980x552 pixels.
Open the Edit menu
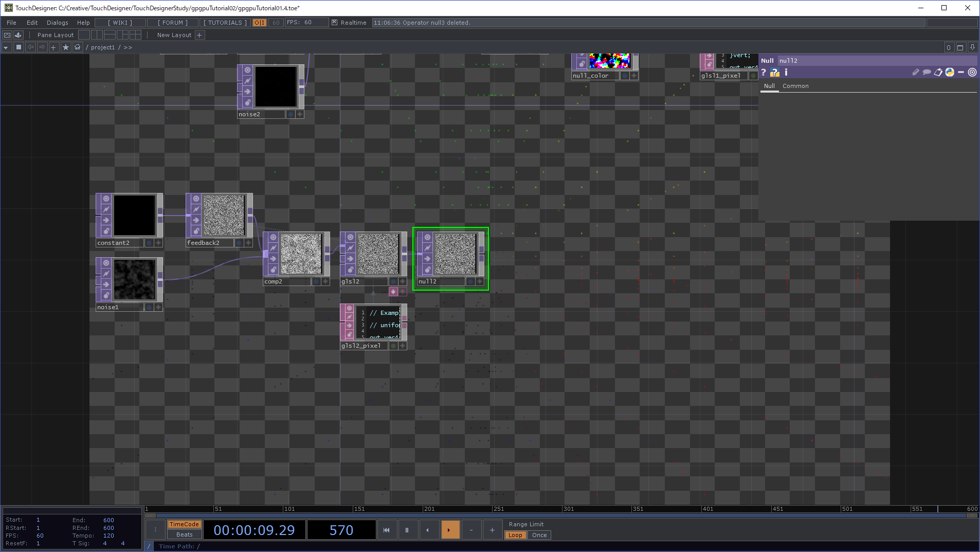pyautogui.click(x=32, y=23)
